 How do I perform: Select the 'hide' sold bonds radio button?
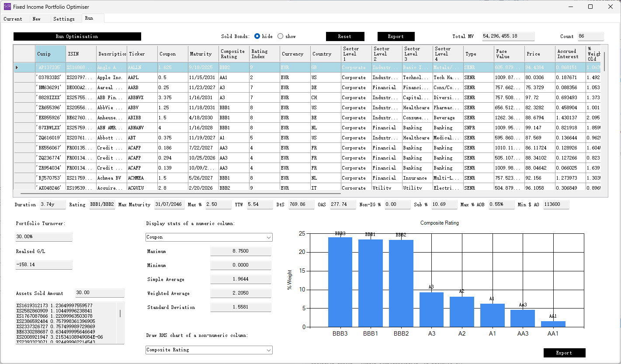pyautogui.click(x=257, y=36)
